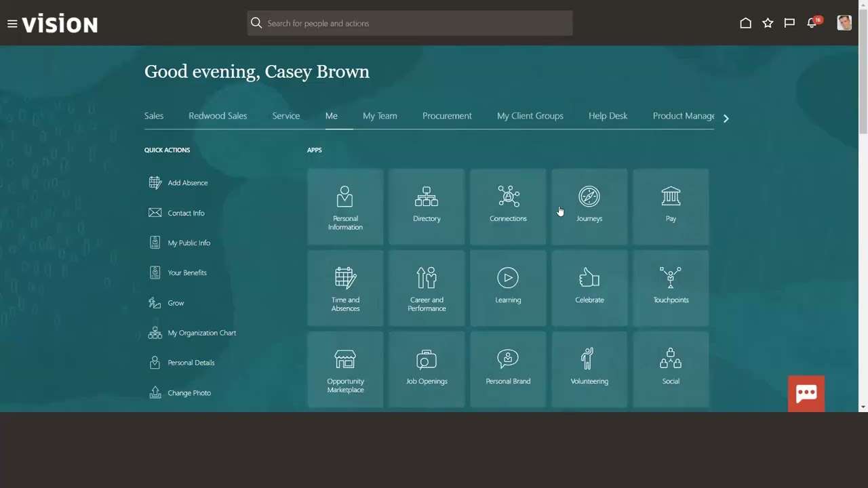Open Career and Performance app

[427, 288]
